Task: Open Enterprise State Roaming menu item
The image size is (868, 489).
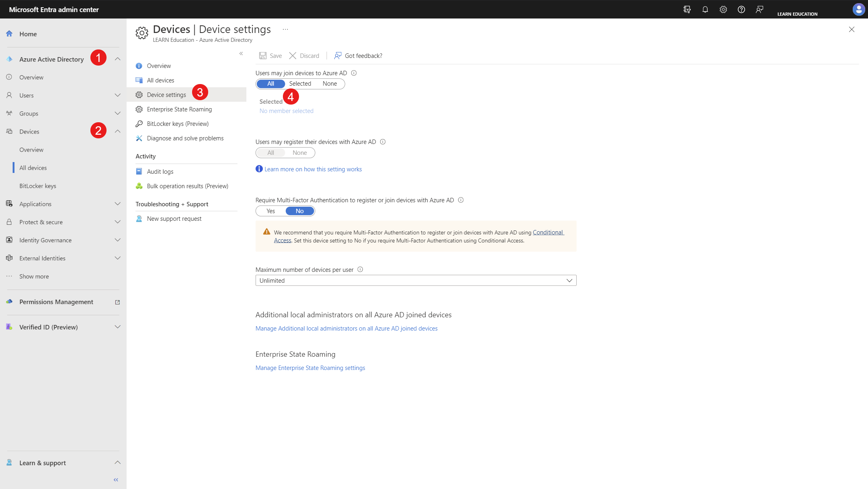Action: click(179, 109)
